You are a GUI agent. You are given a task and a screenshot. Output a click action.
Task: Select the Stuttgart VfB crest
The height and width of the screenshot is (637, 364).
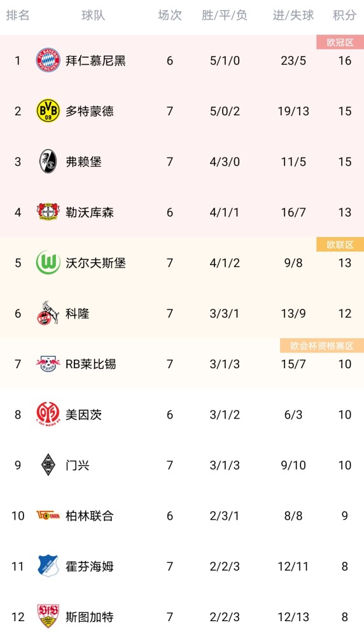point(48,616)
